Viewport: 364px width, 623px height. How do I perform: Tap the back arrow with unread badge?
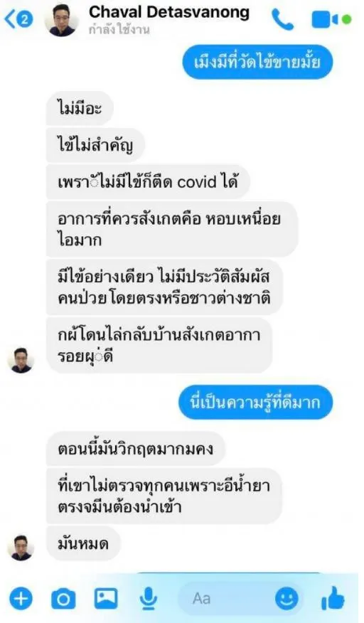18,19
